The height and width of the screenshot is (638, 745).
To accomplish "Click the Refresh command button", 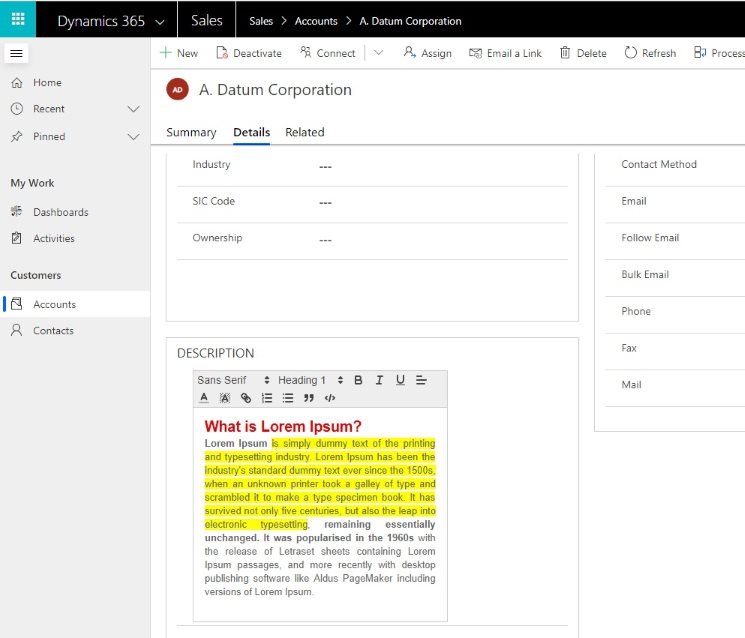I will pyautogui.click(x=650, y=53).
